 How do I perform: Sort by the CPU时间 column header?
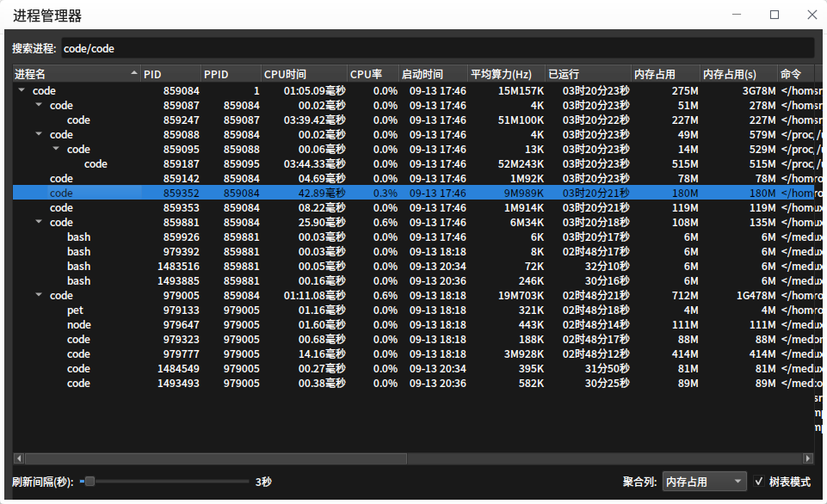[x=305, y=74]
